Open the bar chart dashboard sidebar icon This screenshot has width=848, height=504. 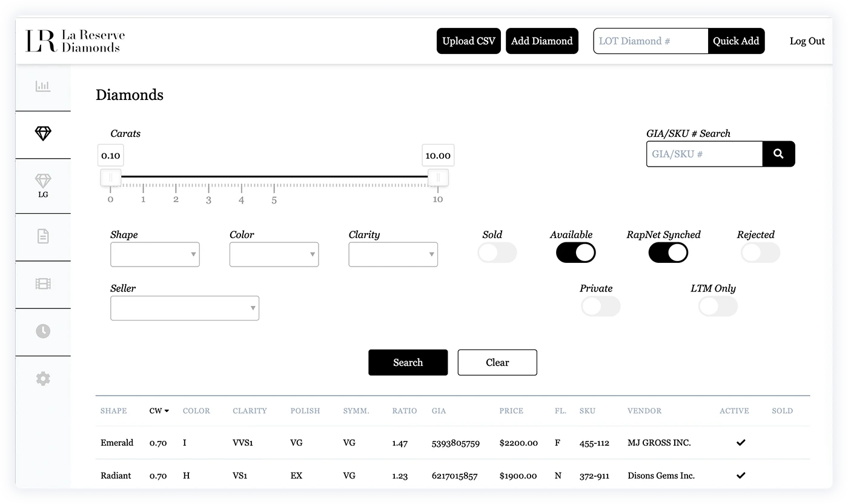coord(43,87)
